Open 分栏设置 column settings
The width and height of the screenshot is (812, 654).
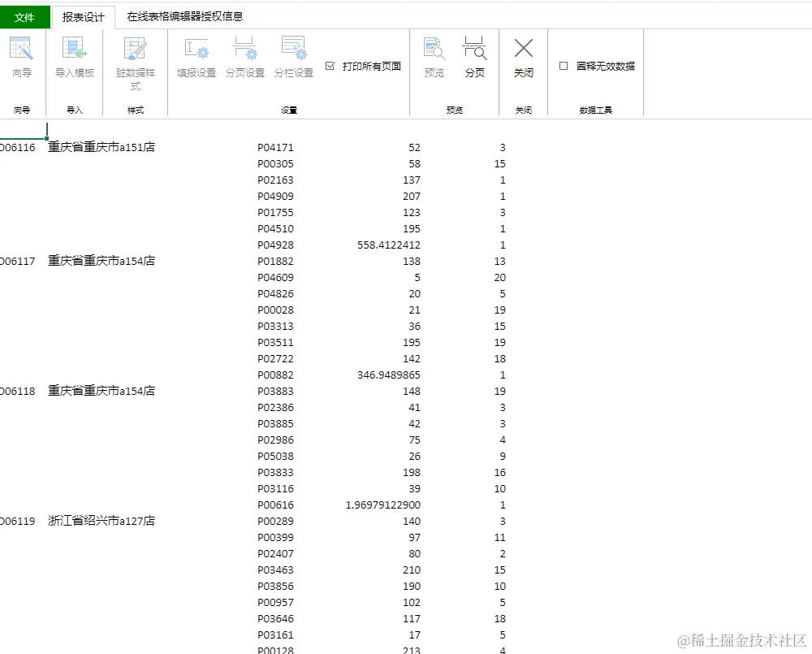[x=294, y=57]
